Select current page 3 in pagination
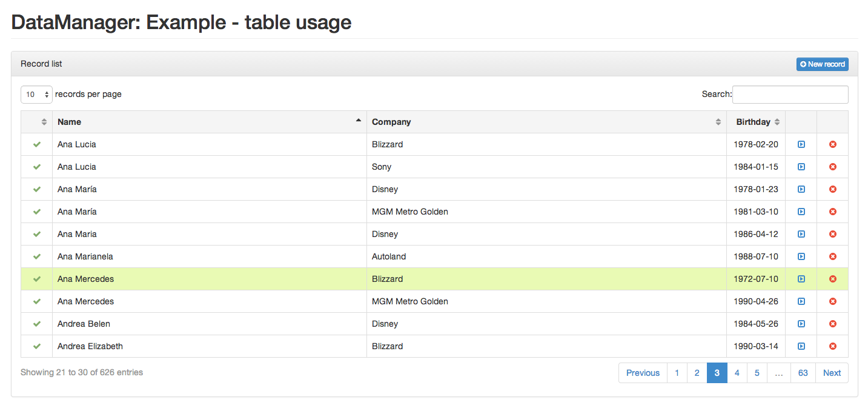Viewport: 868px width, 408px height. [x=717, y=373]
